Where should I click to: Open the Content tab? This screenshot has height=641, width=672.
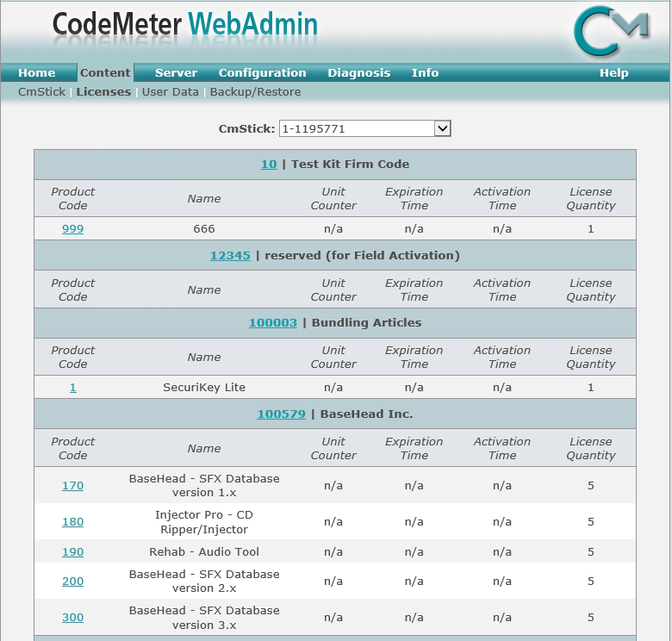coord(105,72)
